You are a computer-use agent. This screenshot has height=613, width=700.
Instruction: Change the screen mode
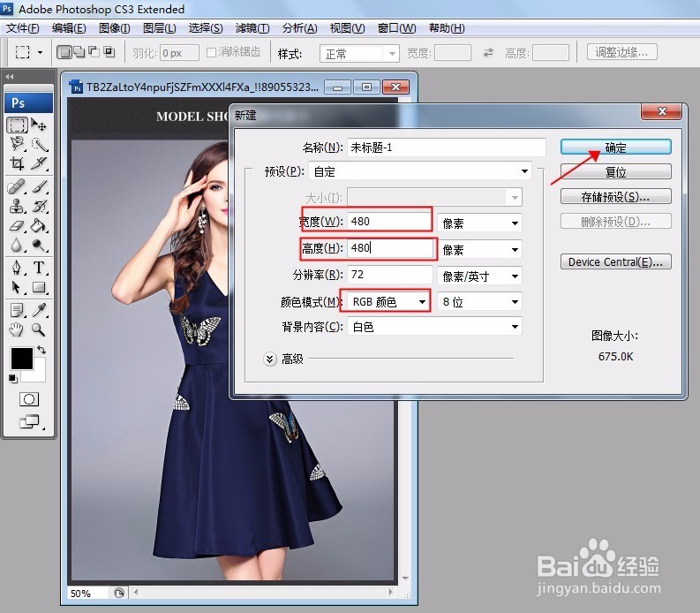tap(29, 421)
